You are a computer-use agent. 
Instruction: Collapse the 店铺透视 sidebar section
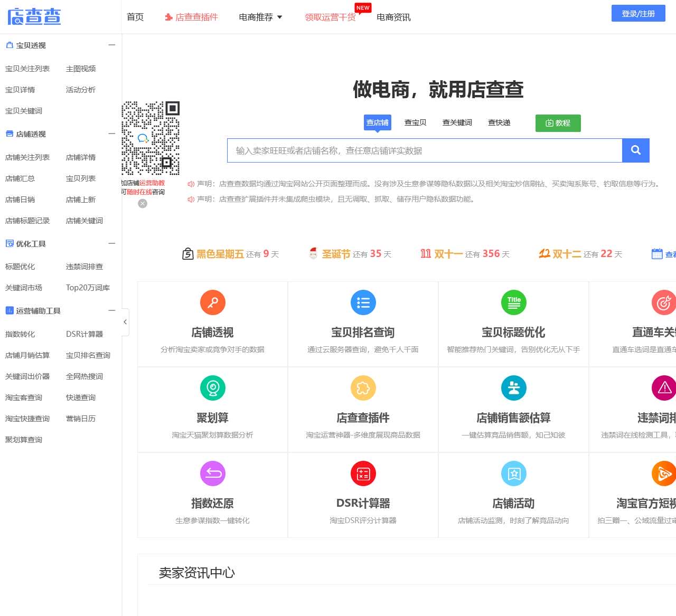click(x=111, y=134)
